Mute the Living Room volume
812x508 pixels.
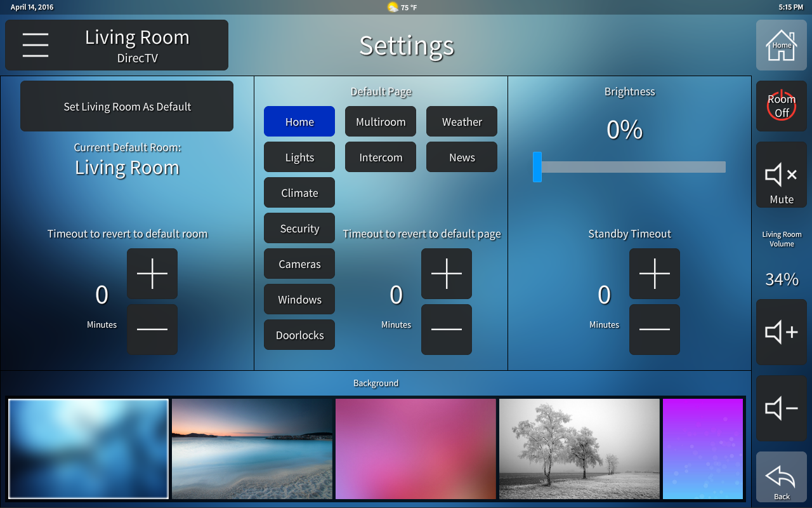click(x=782, y=175)
